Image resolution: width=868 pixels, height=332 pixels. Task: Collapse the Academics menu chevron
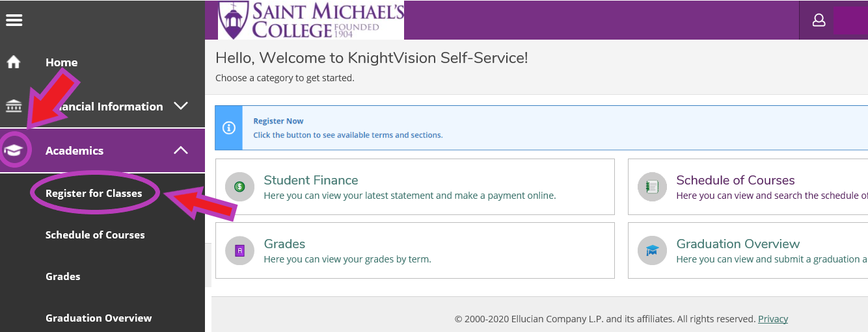[181, 150]
